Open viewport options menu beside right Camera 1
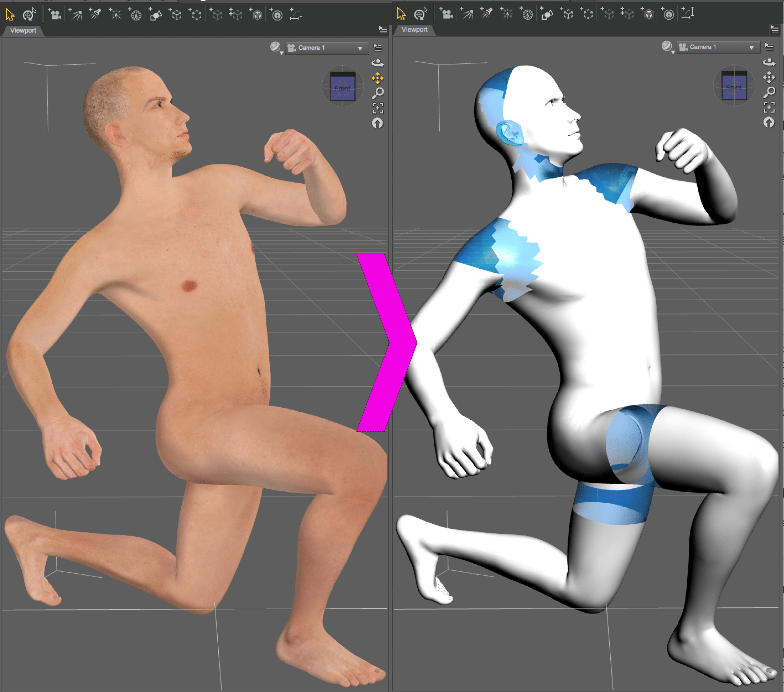The width and height of the screenshot is (784, 692). 769,47
